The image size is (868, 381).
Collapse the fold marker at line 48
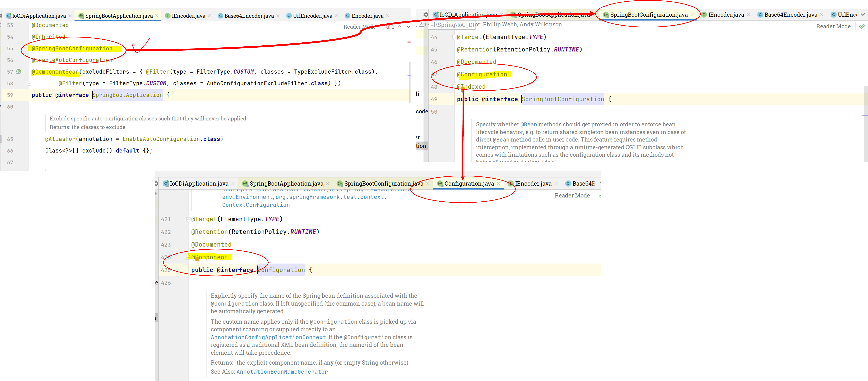(x=454, y=87)
